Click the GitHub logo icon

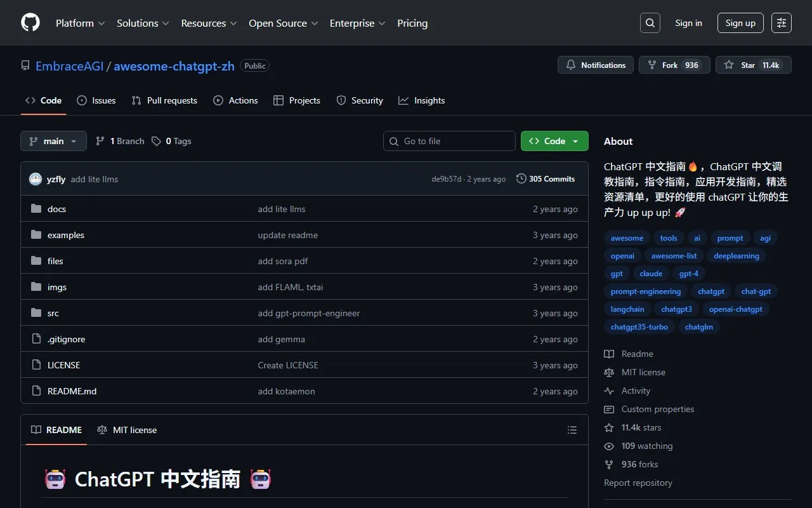(x=30, y=23)
